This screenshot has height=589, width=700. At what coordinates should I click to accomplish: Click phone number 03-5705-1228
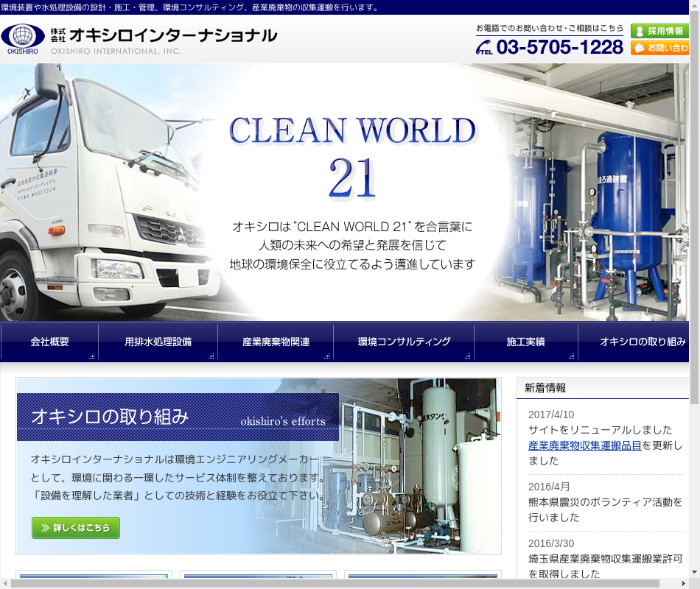click(559, 47)
